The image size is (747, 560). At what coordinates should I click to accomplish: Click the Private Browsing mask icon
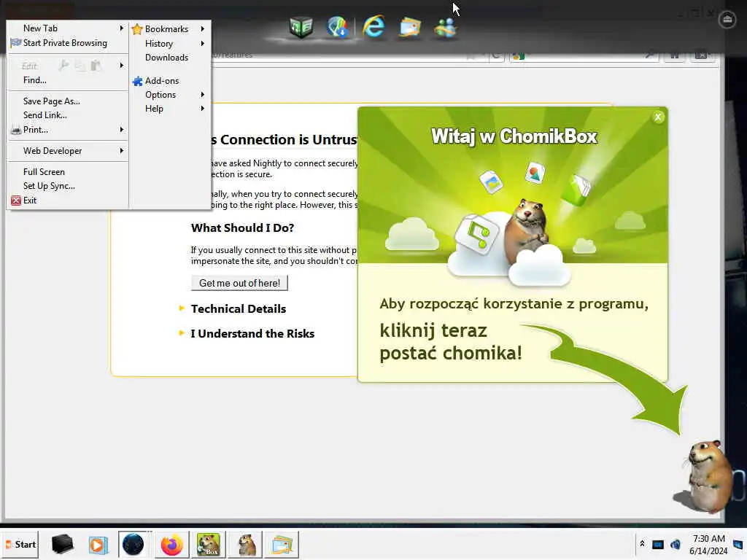(16, 43)
